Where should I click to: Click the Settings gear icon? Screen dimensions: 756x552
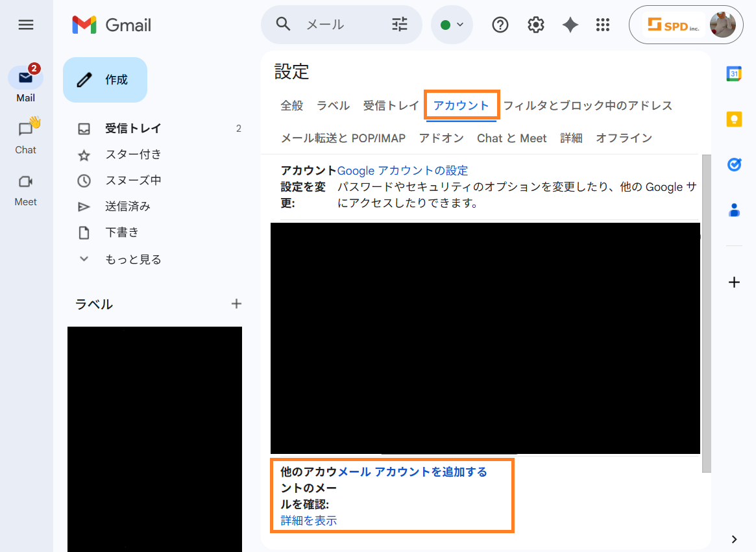[535, 25]
